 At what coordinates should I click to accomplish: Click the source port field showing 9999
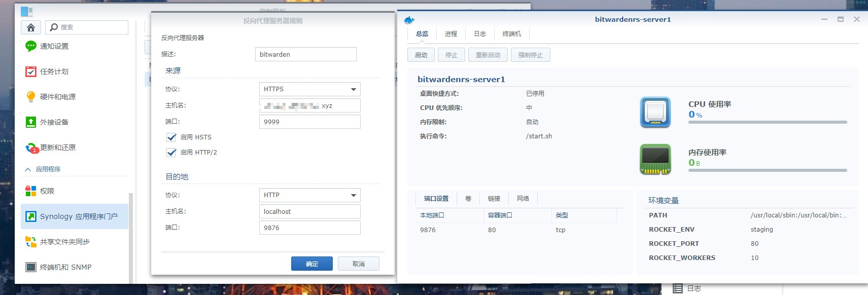pyautogui.click(x=310, y=122)
